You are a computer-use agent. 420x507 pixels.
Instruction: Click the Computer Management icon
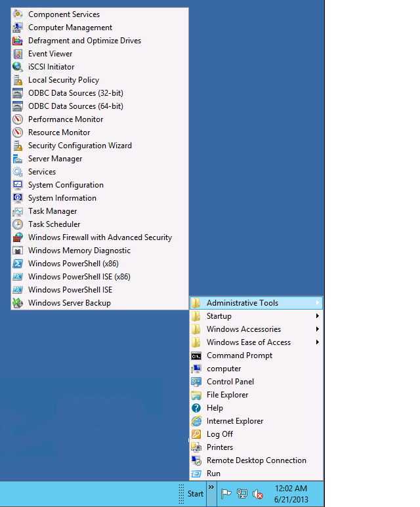click(18, 28)
